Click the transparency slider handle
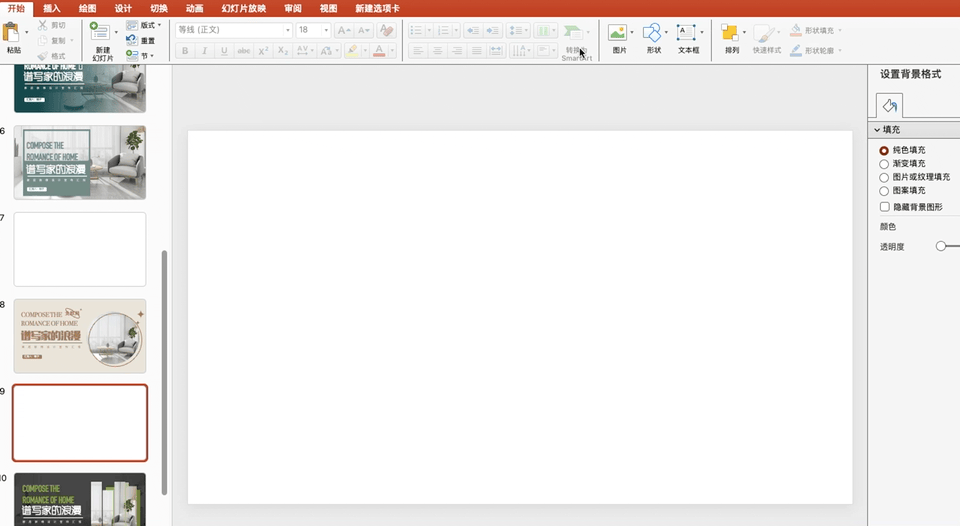This screenshot has height=526, width=960. [941, 246]
